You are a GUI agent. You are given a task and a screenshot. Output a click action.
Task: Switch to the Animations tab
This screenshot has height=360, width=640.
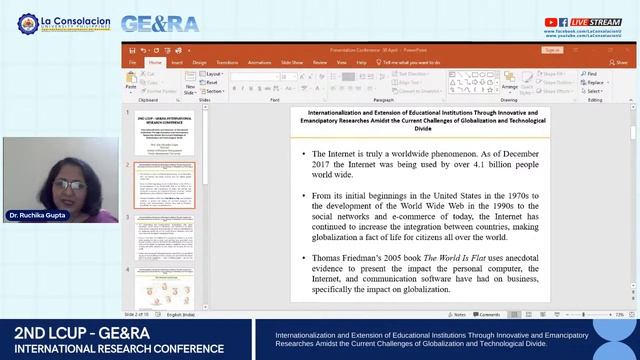point(259,62)
